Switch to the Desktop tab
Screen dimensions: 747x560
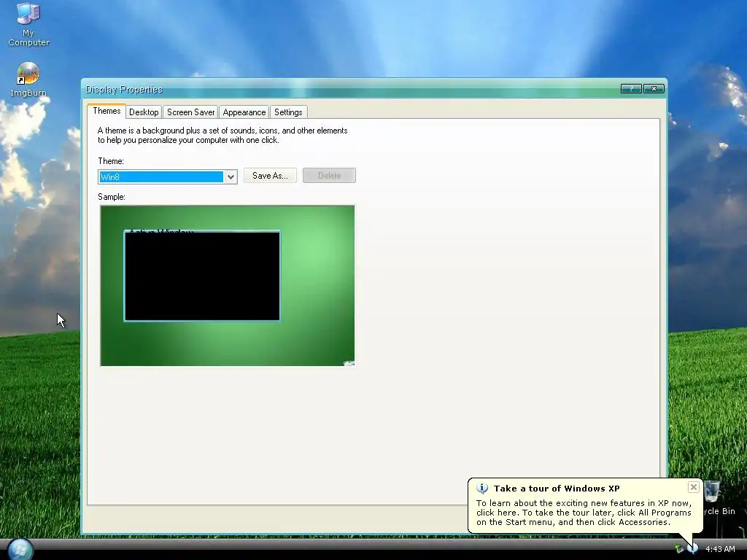pyautogui.click(x=144, y=112)
